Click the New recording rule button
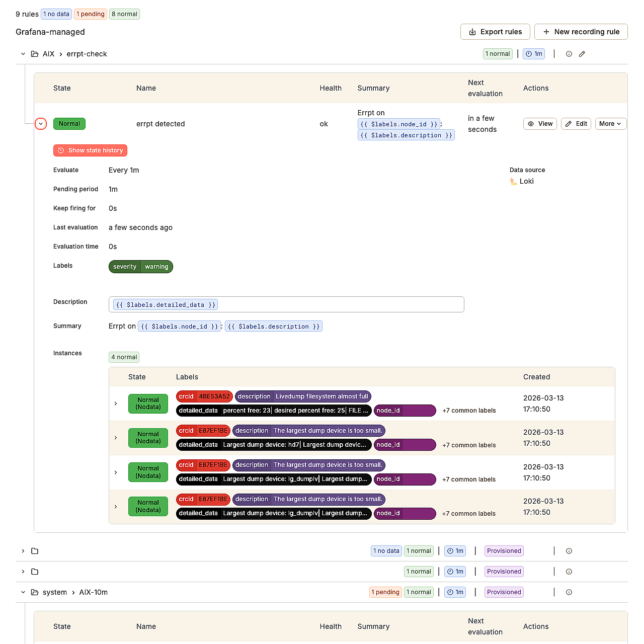This screenshot has width=644, height=644. (581, 32)
